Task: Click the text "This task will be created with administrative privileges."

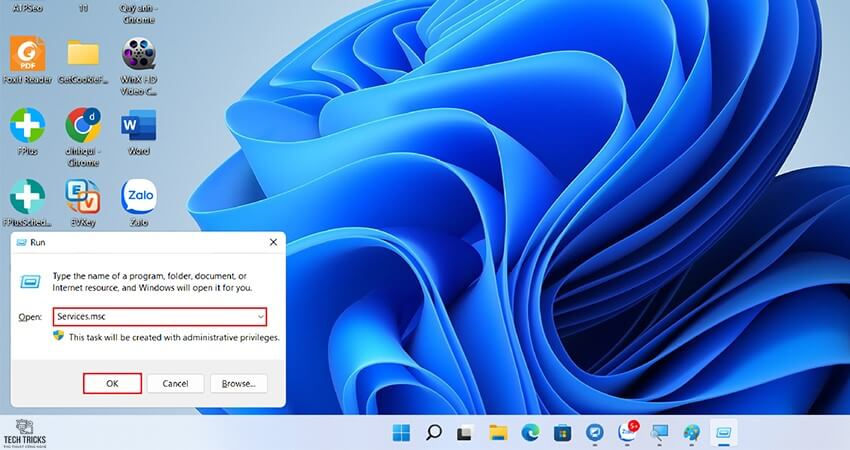Action: [174, 337]
